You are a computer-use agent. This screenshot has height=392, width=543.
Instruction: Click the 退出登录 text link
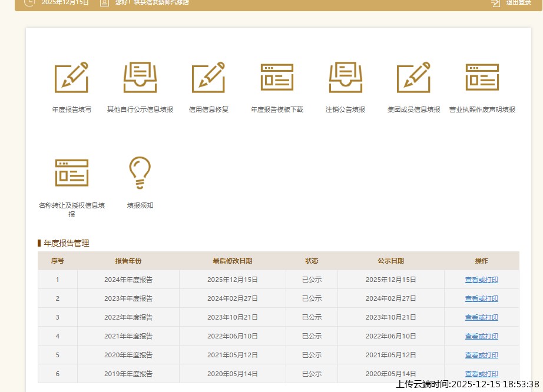[518, 3]
